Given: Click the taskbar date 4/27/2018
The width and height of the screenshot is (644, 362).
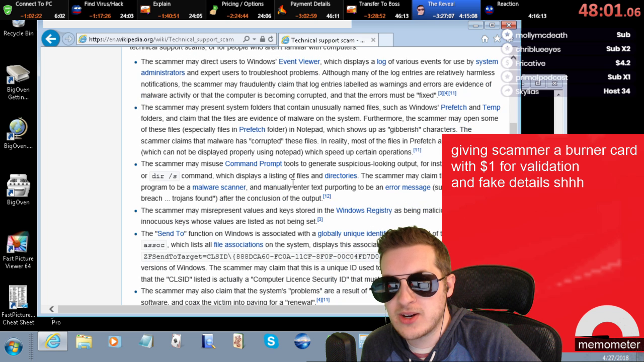Looking at the screenshot, I should point(614,358).
